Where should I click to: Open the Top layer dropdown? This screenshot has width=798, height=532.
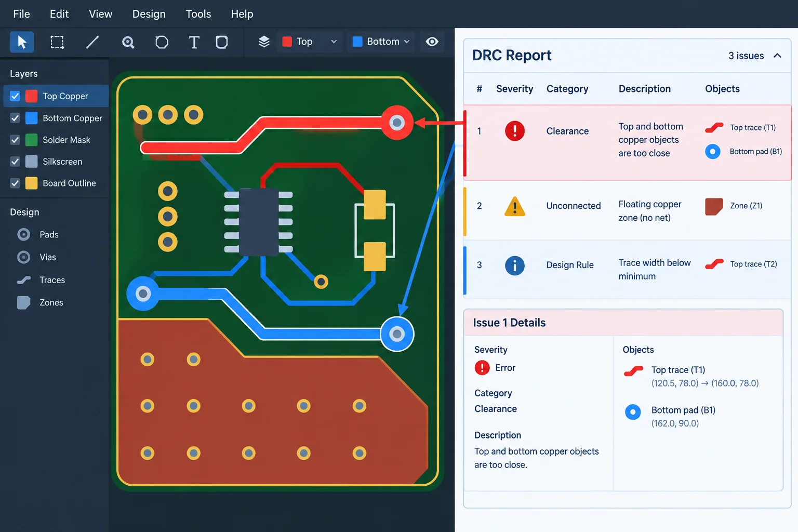[310, 42]
